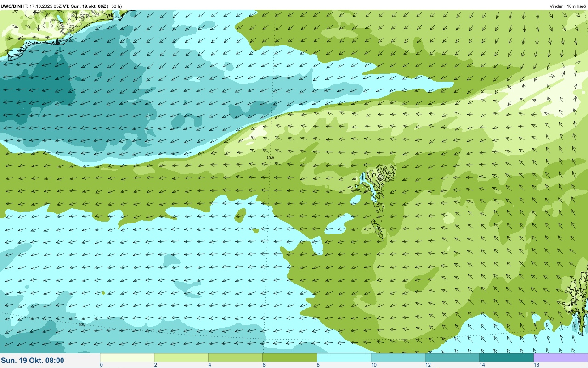The image size is (588, 368).
Task: Click the 14–16 m/s dark teal legend swatch
Action: [506, 357]
